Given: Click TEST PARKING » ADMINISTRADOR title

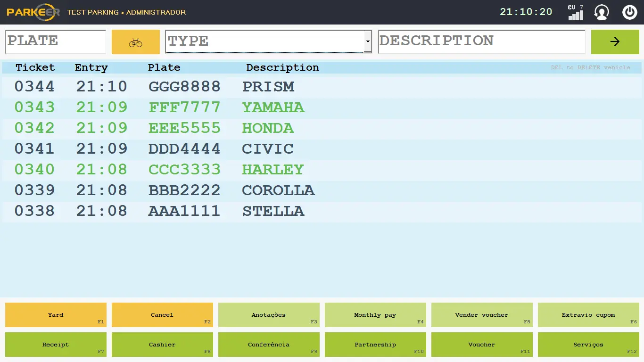Looking at the screenshot, I should click(x=126, y=12).
